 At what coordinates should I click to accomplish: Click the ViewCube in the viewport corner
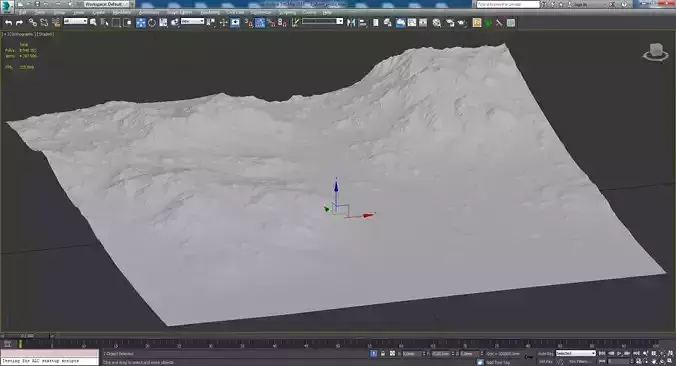(655, 53)
